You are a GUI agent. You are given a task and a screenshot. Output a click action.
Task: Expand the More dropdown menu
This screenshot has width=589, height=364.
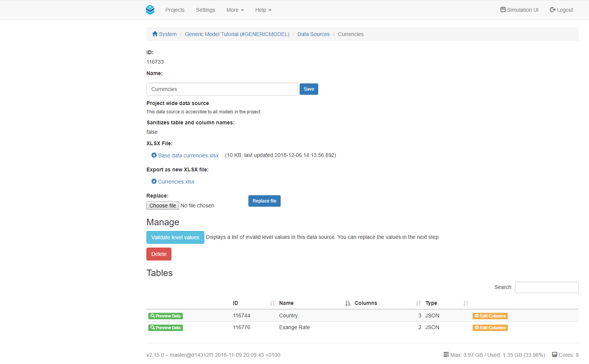click(235, 10)
